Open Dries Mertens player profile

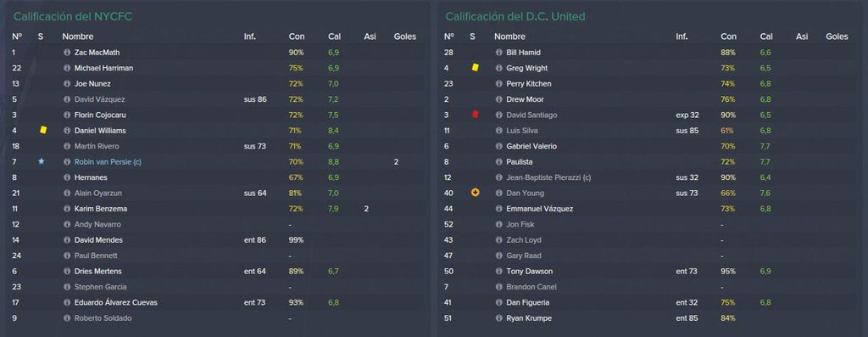pos(98,272)
